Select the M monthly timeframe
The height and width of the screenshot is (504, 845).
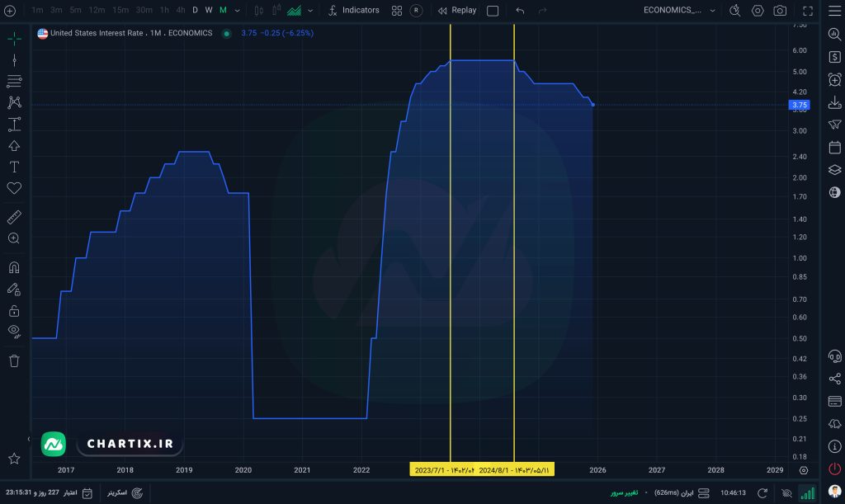tap(223, 11)
